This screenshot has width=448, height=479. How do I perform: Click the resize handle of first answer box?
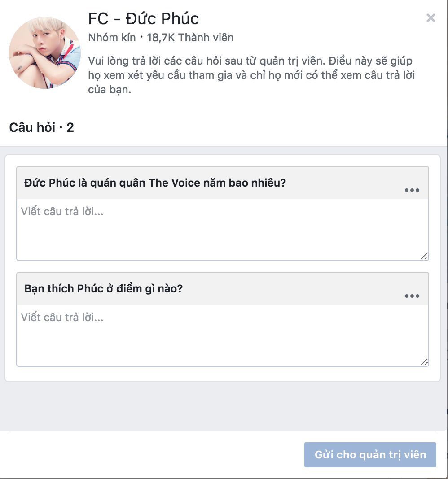(x=424, y=256)
